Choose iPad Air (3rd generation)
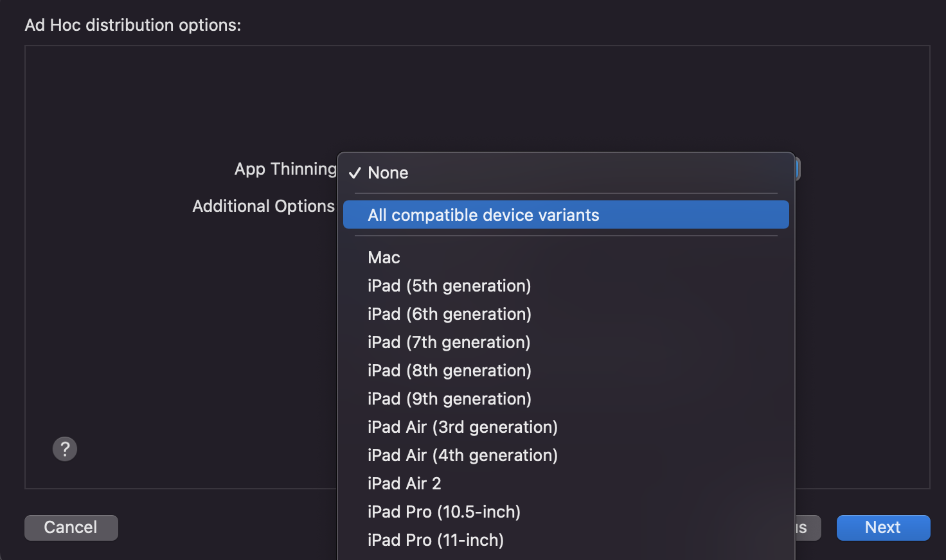This screenshot has width=946, height=560. (x=462, y=427)
